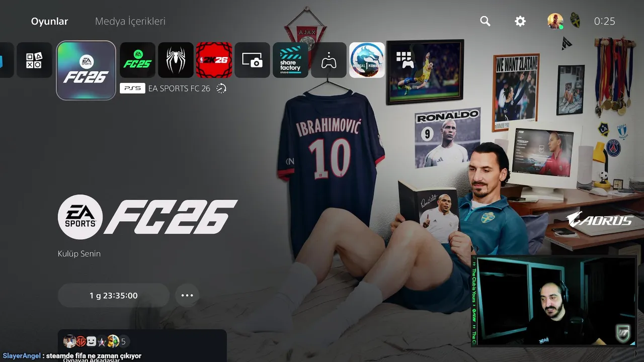Open the Mortal Kombat game tile
The height and width of the screenshot is (362, 644).
coord(367,60)
